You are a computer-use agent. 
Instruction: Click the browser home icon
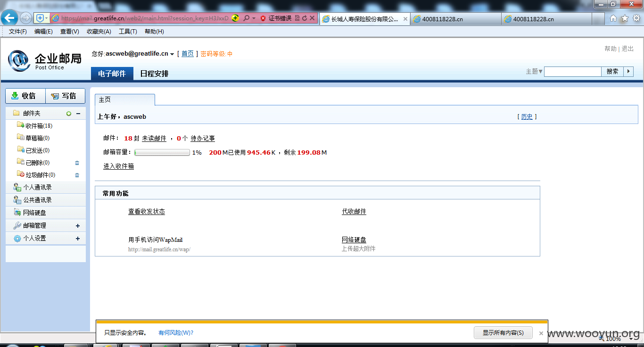pos(613,18)
